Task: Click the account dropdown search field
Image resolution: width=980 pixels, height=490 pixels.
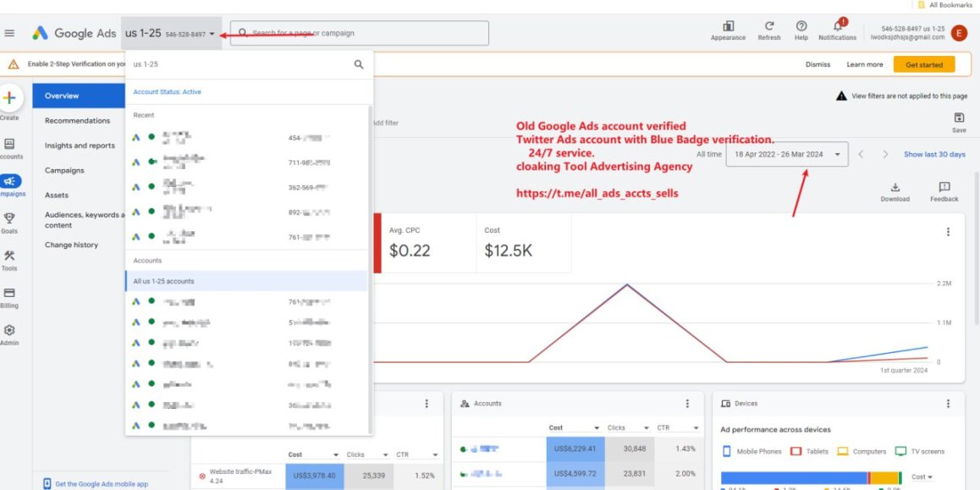Action: 240,64
